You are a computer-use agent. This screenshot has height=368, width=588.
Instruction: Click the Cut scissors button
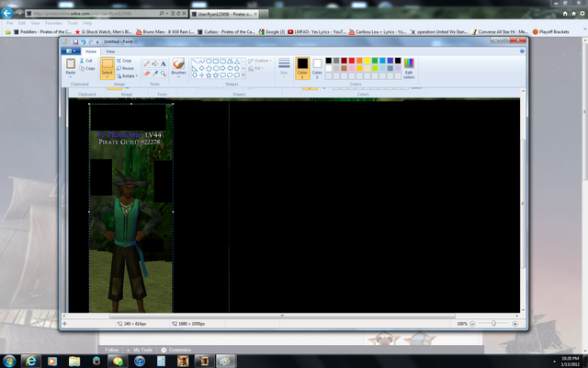click(x=85, y=61)
